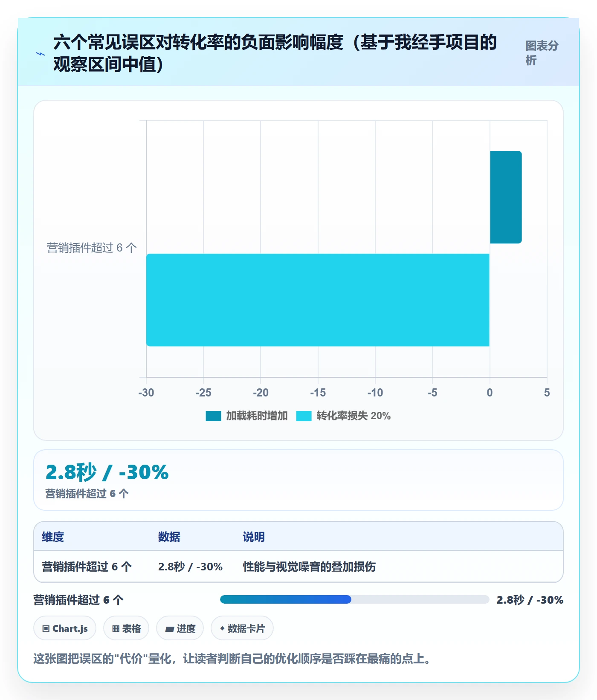Screen dimensions: 597x700
Task: Click the table row name 营销插件超过 6 个
Action: (x=87, y=567)
